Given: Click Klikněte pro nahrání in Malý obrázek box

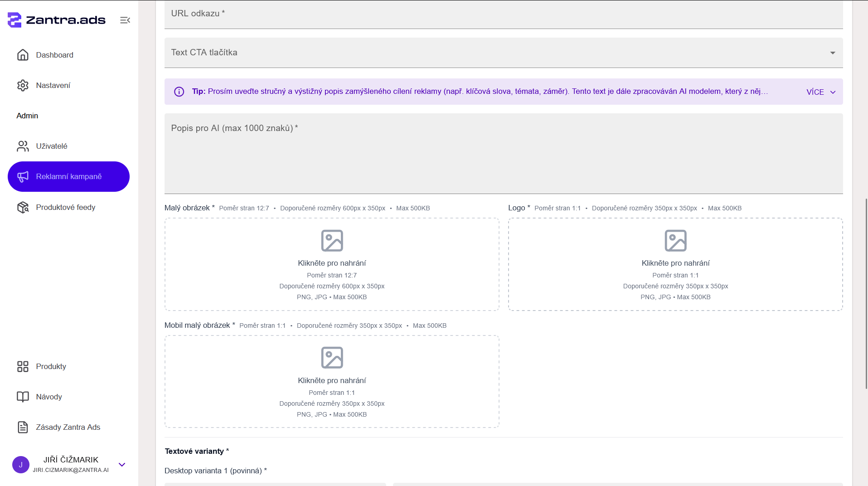Looking at the screenshot, I should pyautogui.click(x=332, y=263).
